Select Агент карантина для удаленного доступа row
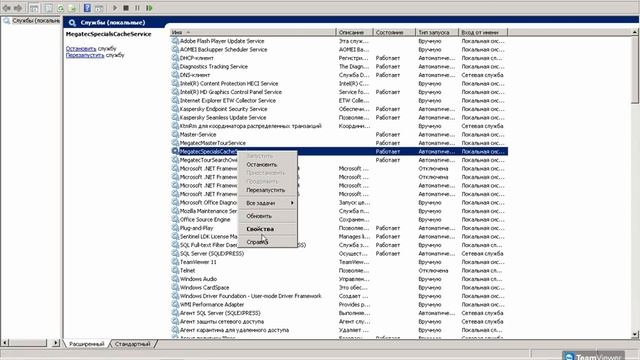Screen dimensions: 640x360 [x=339, y=330]
